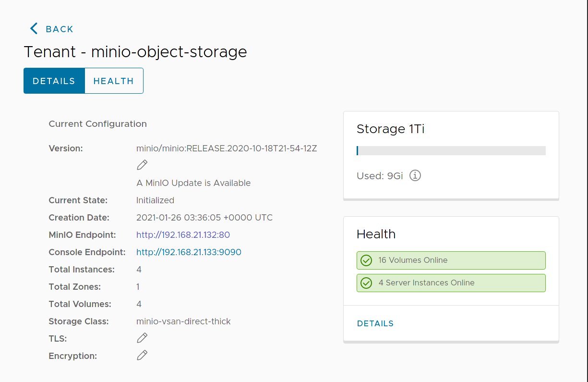Click the 4 Server Instances Online banner text
The image size is (588, 382).
click(426, 283)
